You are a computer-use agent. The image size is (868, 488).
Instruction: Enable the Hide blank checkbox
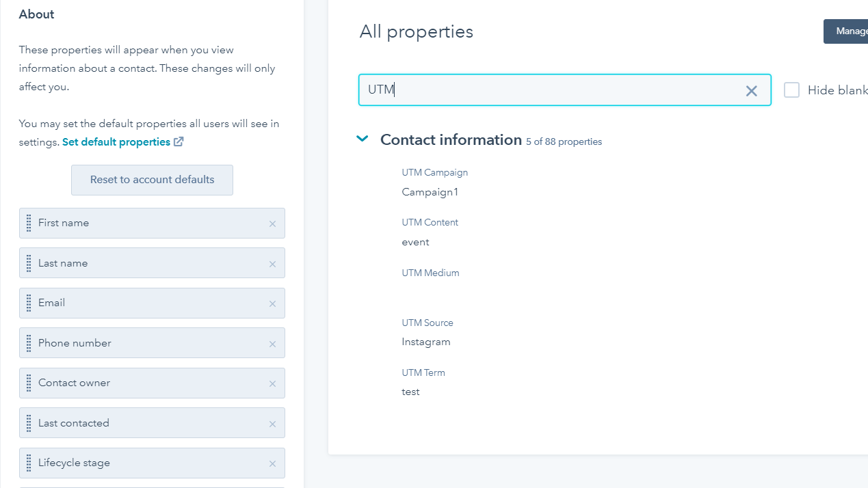(791, 90)
